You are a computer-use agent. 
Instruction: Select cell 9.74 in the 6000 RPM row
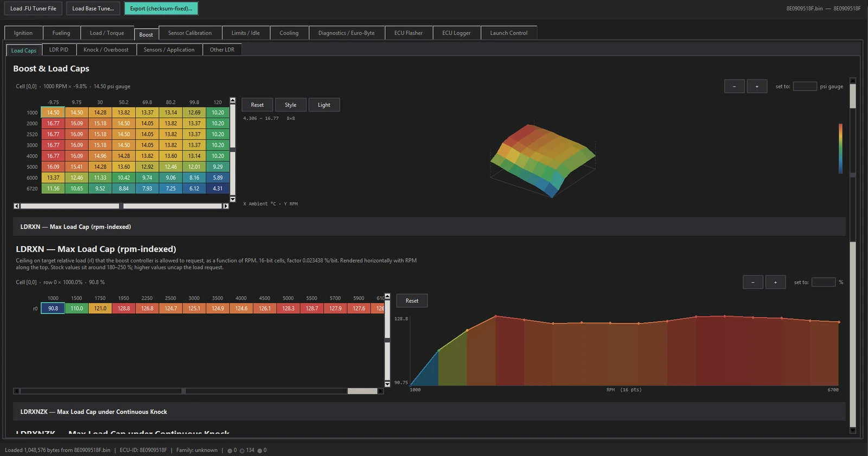(147, 178)
